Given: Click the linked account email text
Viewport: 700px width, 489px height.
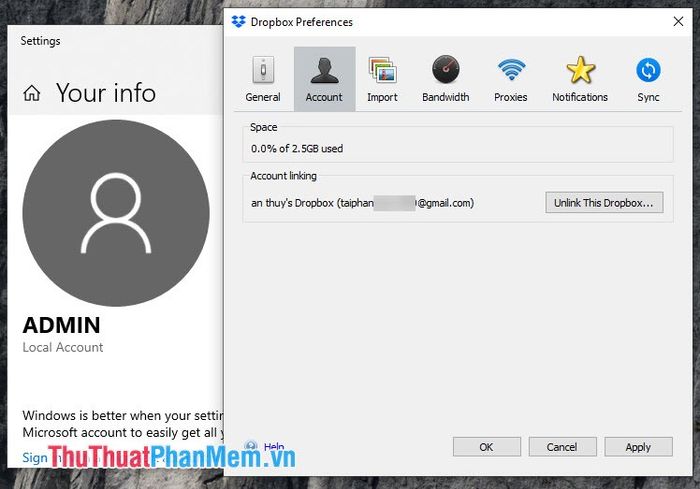Looking at the screenshot, I should (362, 203).
